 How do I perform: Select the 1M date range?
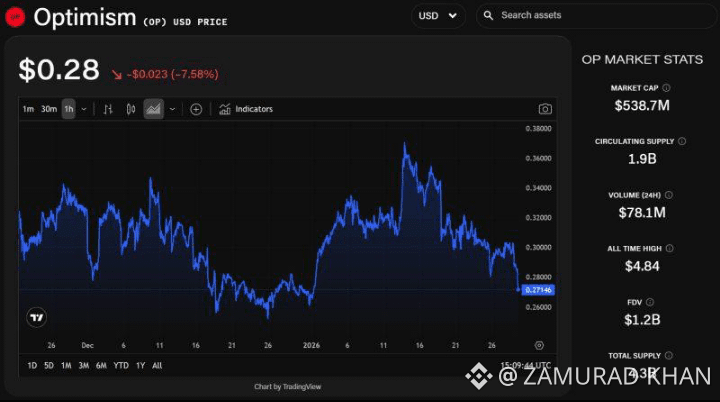pos(66,366)
